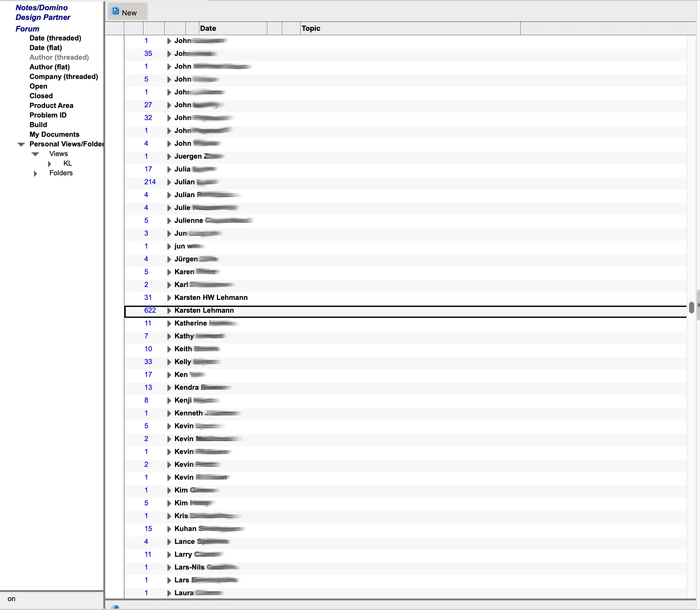Expand the Karsten Lehmann category row

point(169,310)
